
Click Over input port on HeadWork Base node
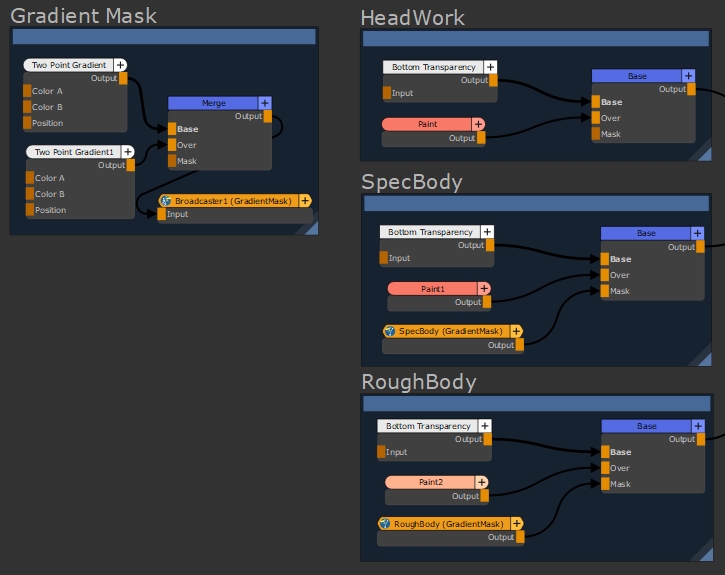pos(596,118)
